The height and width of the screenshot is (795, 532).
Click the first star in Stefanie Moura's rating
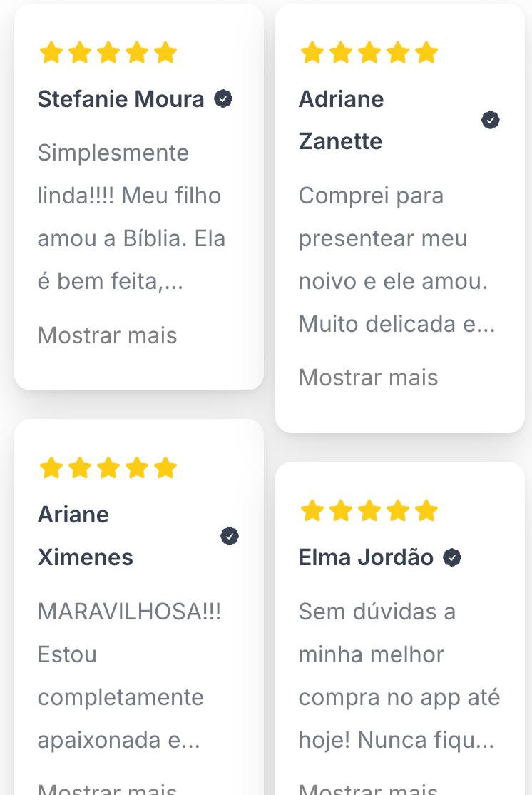click(x=51, y=53)
